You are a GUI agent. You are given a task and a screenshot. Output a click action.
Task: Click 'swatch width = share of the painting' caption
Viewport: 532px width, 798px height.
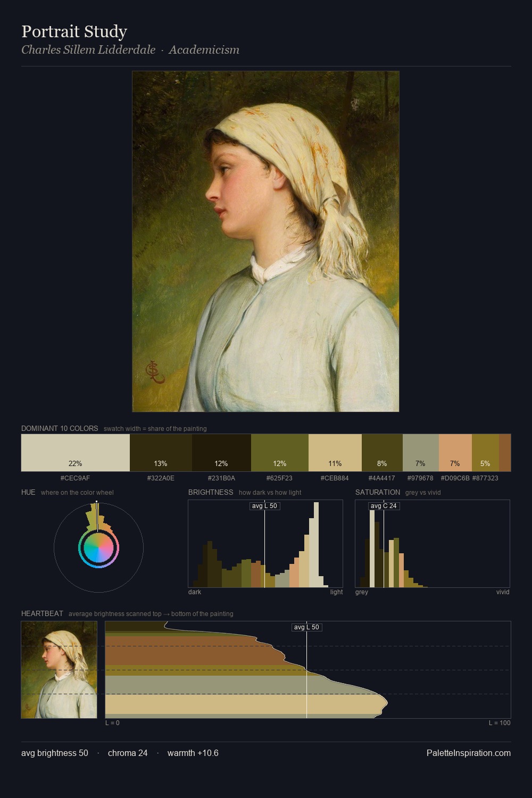(155, 429)
